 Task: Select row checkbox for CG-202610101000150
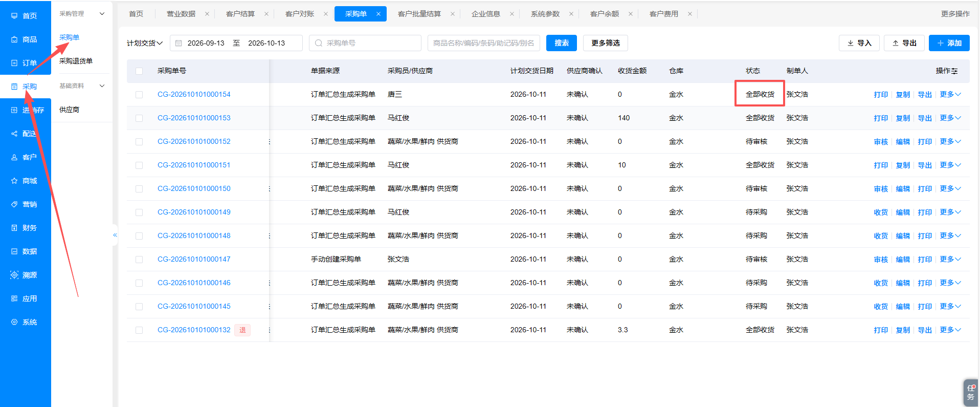(x=139, y=189)
